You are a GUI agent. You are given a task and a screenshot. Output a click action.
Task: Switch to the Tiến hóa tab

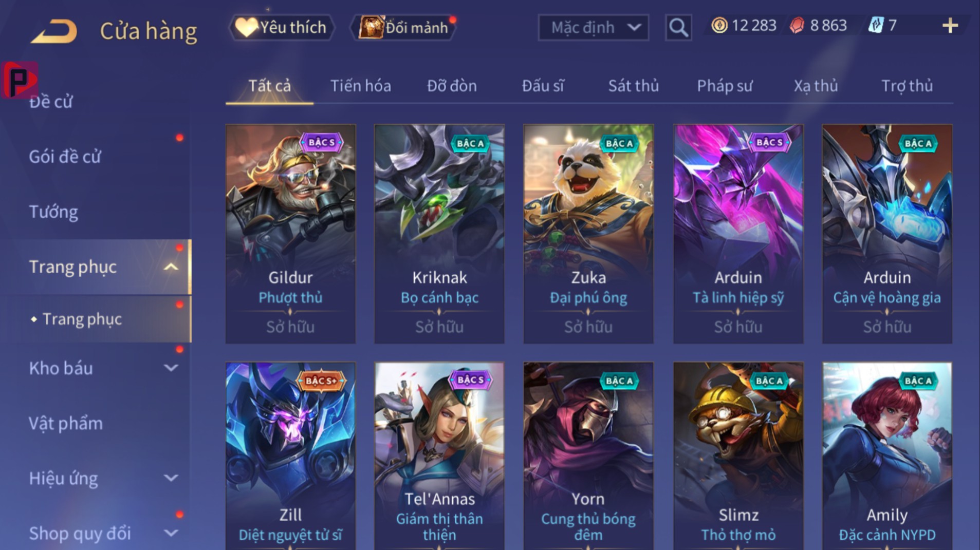[x=360, y=86]
